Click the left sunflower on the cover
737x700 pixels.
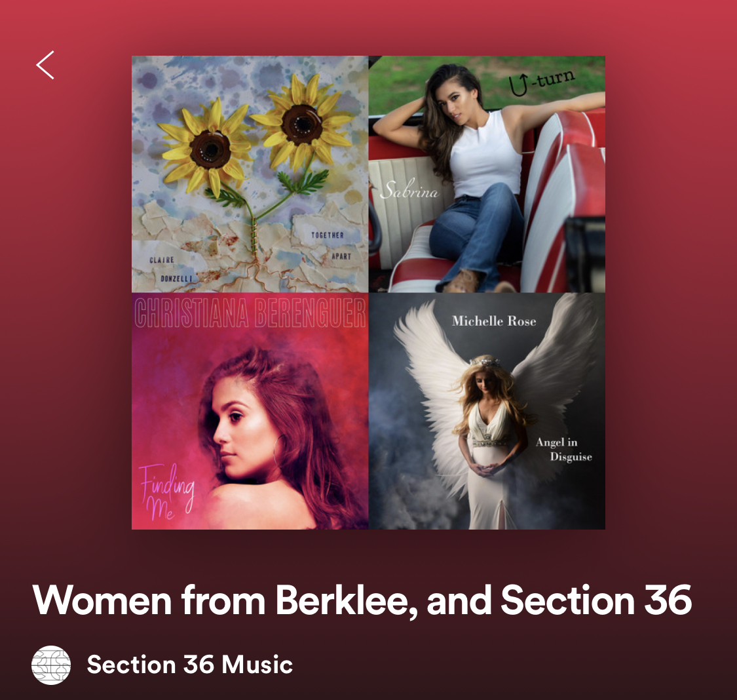pyautogui.click(x=209, y=148)
